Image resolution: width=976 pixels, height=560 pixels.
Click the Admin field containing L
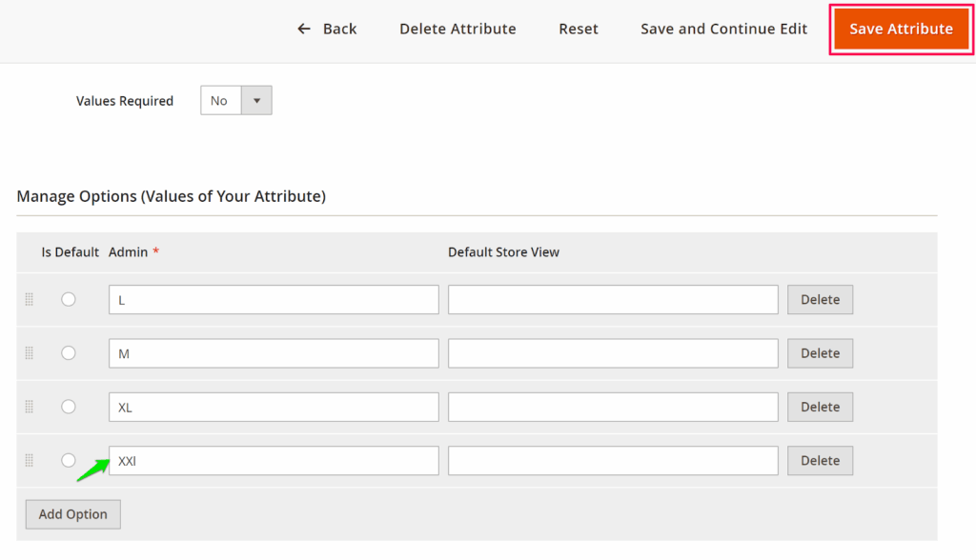(274, 300)
